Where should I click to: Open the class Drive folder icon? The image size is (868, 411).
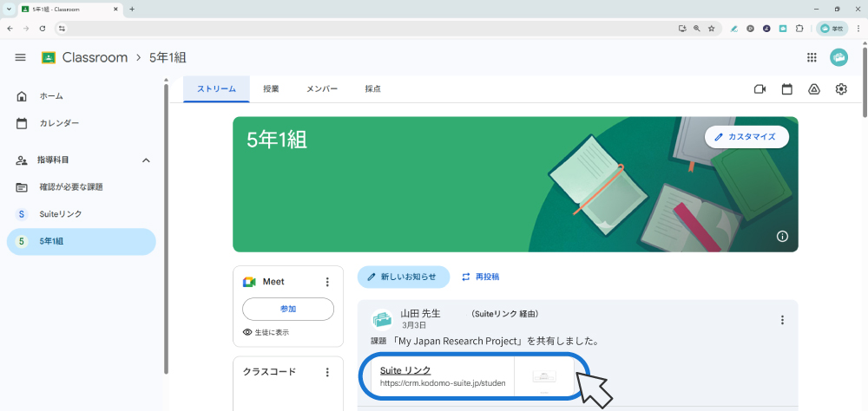tap(814, 89)
